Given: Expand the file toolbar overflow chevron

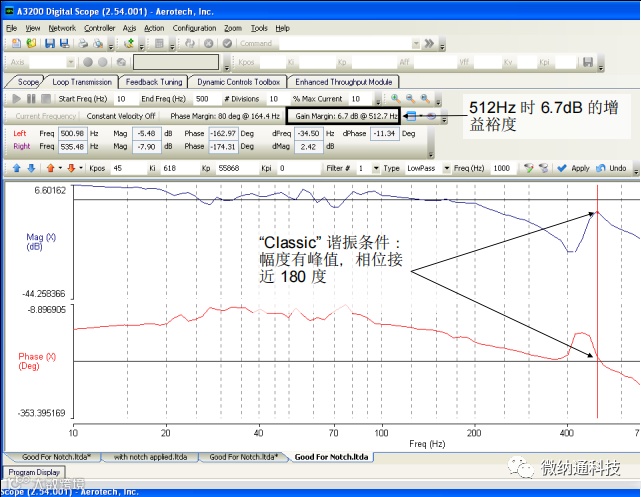Looking at the screenshot, I should click(x=110, y=46).
